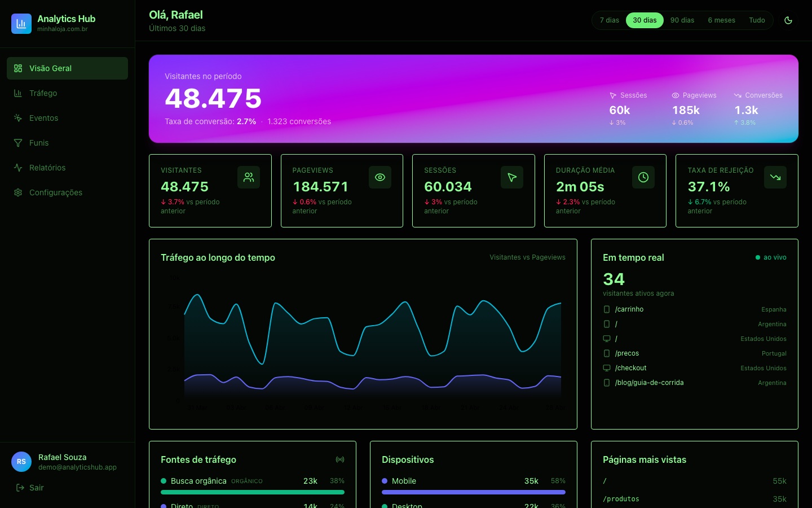This screenshot has width=812, height=508.
Task: Go to Eventos page
Action: click(67, 118)
